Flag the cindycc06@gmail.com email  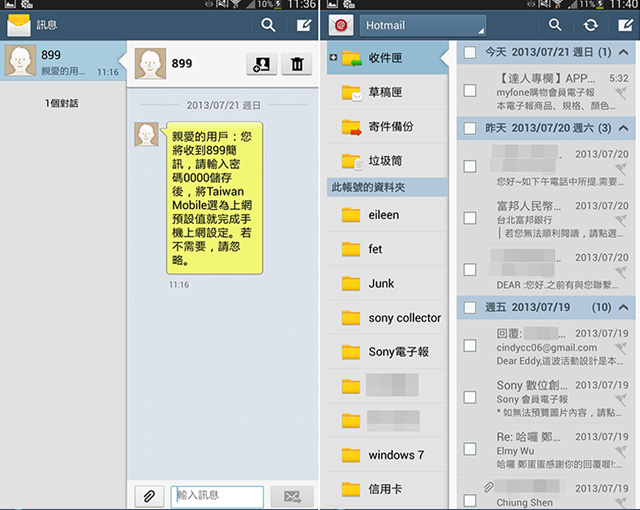click(621, 348)
